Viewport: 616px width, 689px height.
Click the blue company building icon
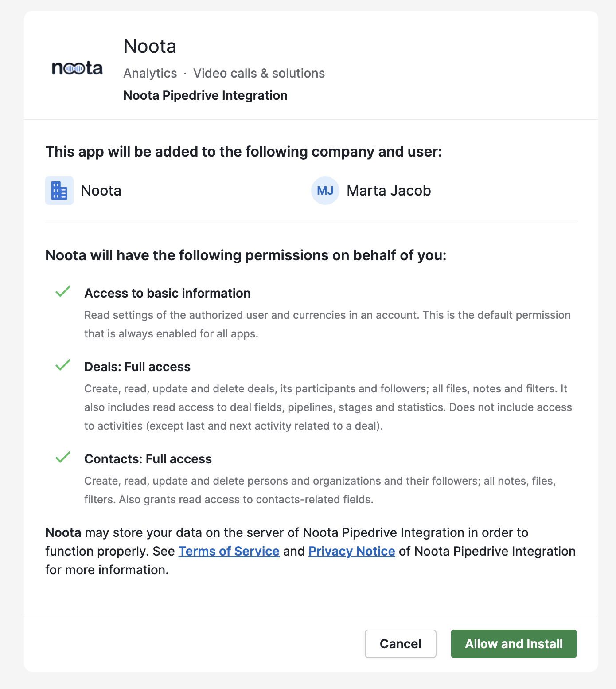pos(59,191)
